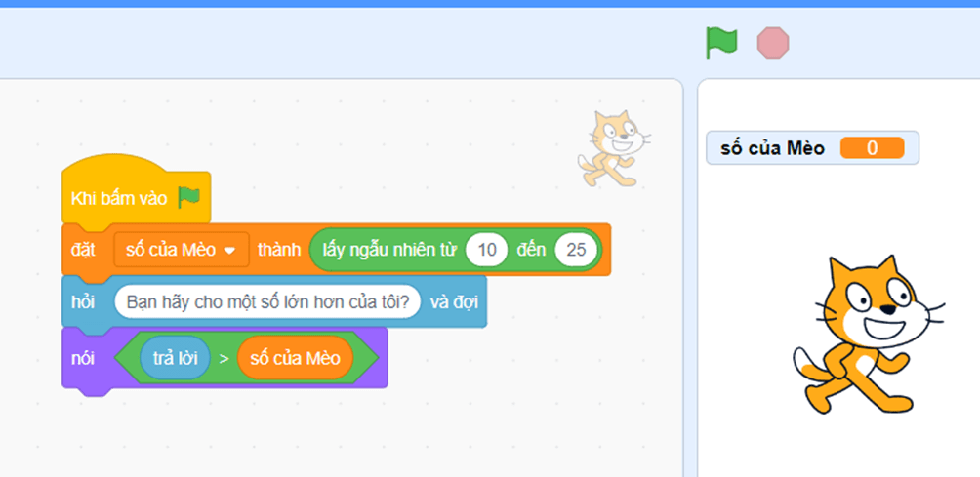This screenshot has width=980, height=477.
Task: Select the orange 'số của Mèo' reporter in comparison
Action: (295, 358)
